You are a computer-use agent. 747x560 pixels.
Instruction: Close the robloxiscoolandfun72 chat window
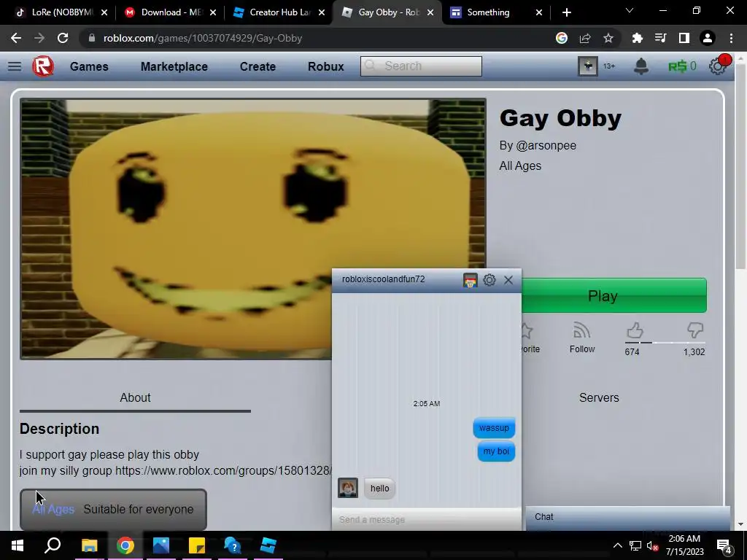tap(508, 280)
